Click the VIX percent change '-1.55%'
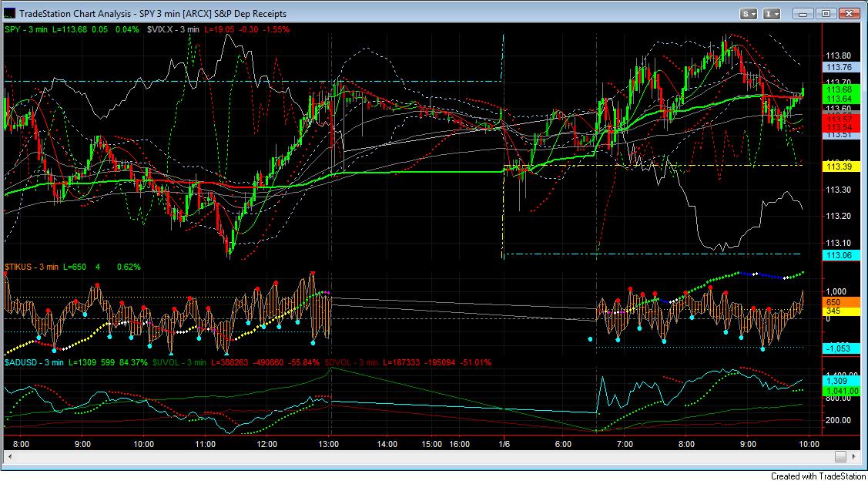868x481 pixels. [276, 29]
